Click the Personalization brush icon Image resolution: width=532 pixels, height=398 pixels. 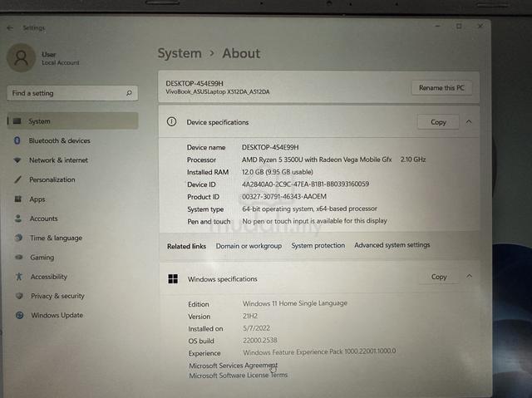17,179
